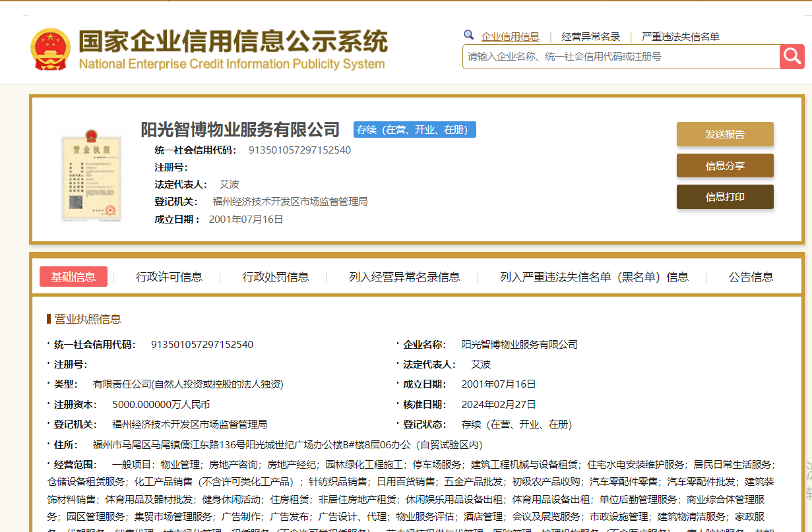Open the 企业信用信息 search category link
812x532 pixels.
coord(511,37)
